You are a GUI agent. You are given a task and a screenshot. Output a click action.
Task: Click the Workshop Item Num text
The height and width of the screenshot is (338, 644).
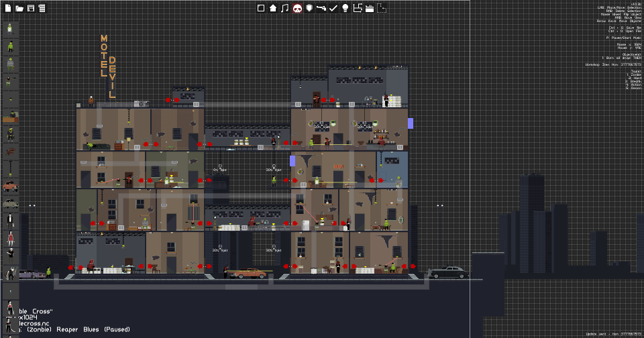pyautogui.click(x=613, y=64)
